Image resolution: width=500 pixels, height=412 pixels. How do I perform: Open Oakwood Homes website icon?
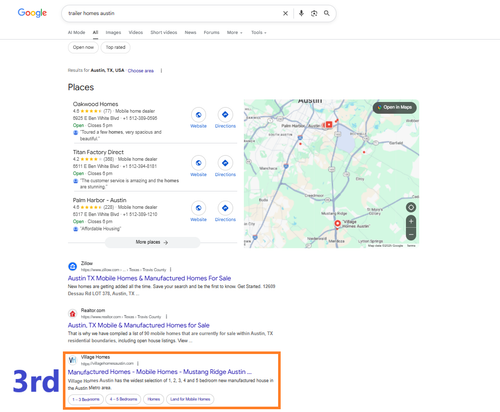pos(198,115)
